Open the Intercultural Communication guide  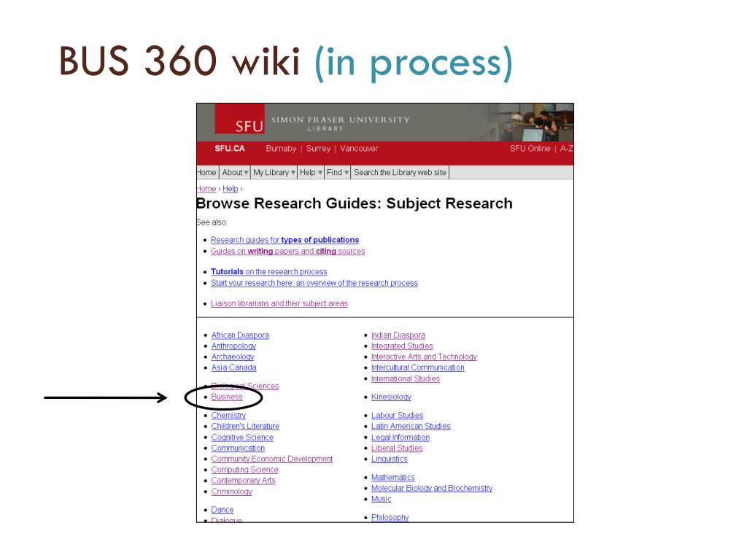coord(418,367)
